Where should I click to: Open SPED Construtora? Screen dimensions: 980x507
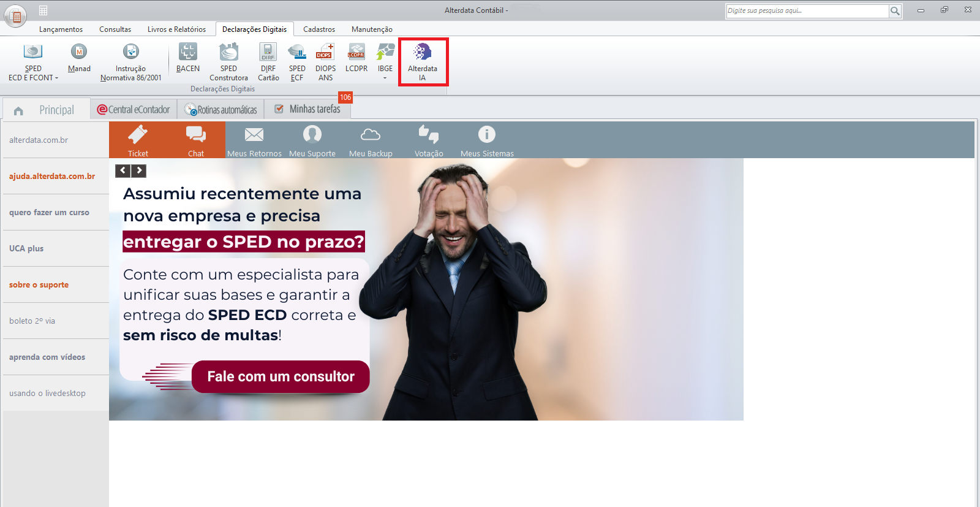coord(228,61)
